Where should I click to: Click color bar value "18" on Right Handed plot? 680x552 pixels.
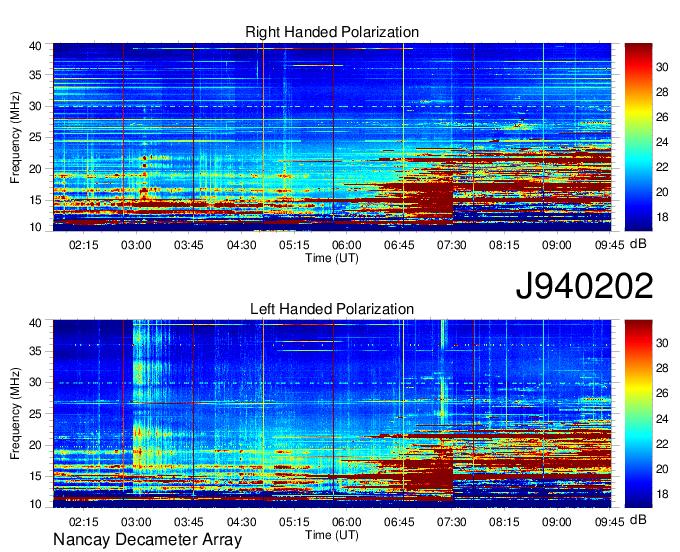tap(662, 217)
